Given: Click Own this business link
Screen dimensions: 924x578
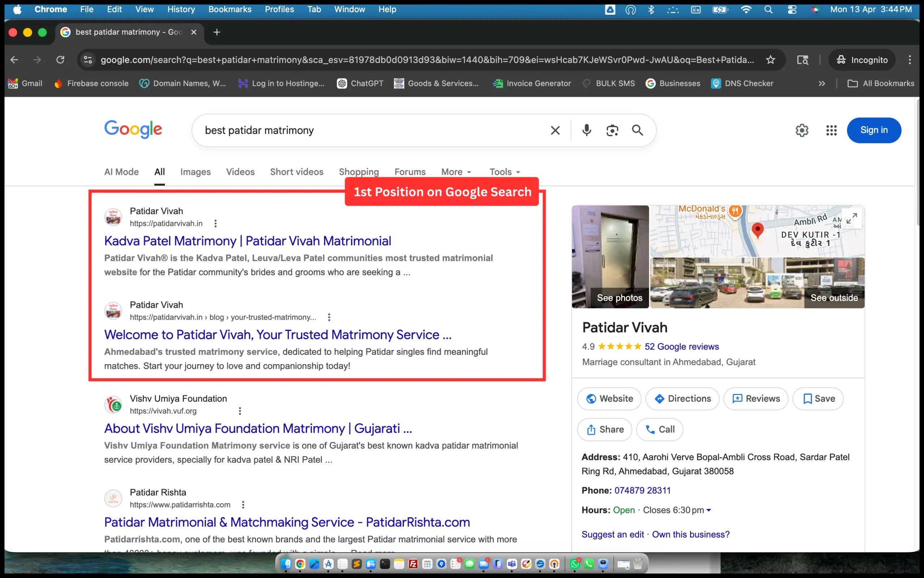Looking at the screenshot, I should point(691,534).
